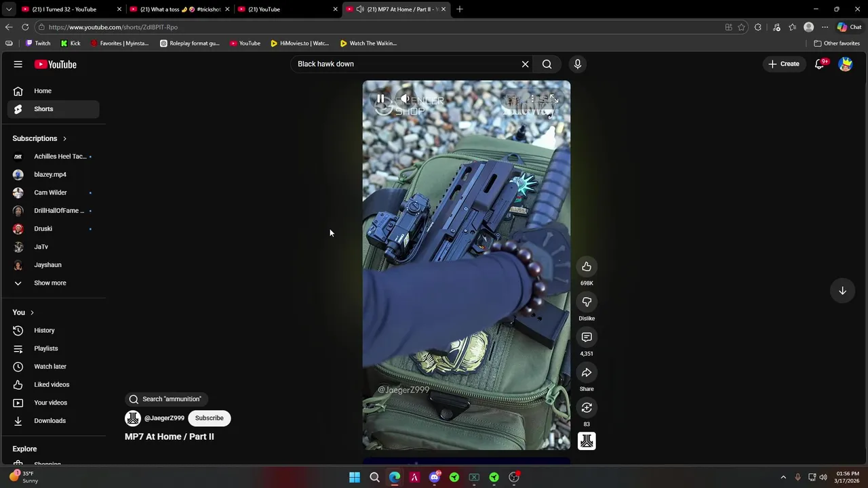The width and height of the screenshot is (868, 488).
Task: Open Shorts in the sidebar
Action: point(54,108)
